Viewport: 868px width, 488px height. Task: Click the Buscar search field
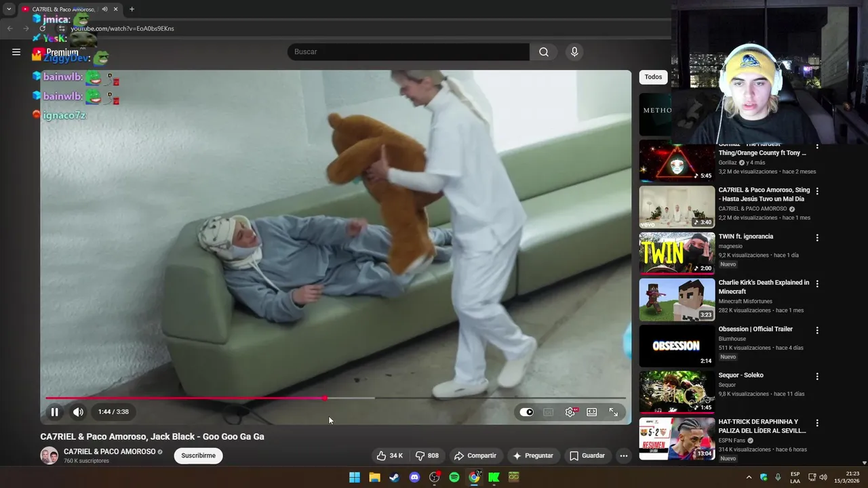tap(408, 52)
